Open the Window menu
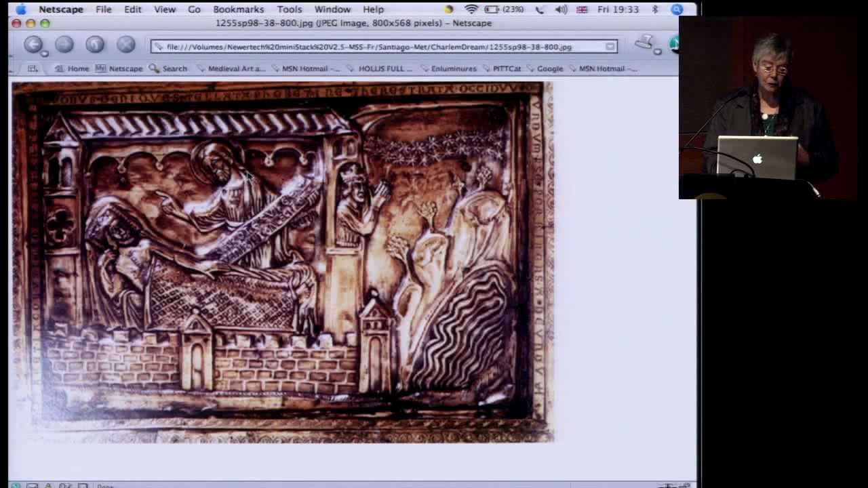 pos(332,9)
